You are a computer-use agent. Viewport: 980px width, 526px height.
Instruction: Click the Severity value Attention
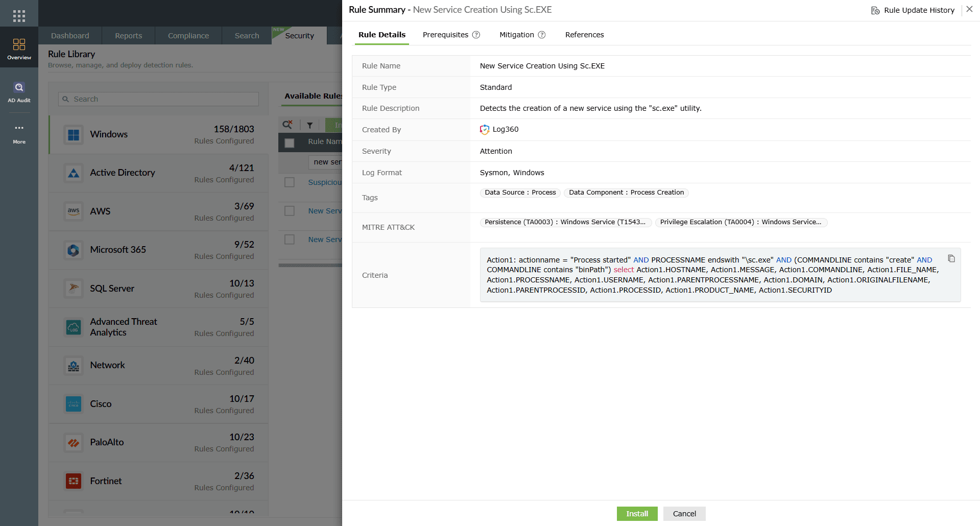pyautogui.click(x=496, y=151)
